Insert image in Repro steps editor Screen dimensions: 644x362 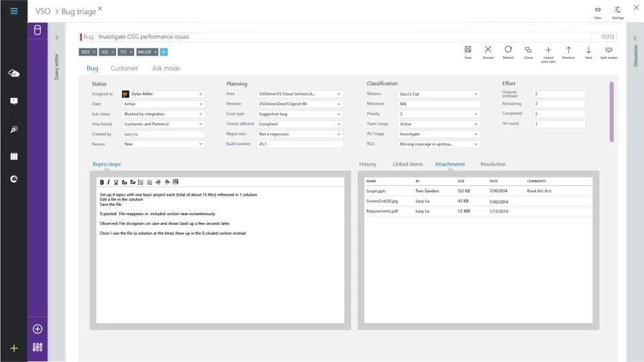tap(176, 182)
